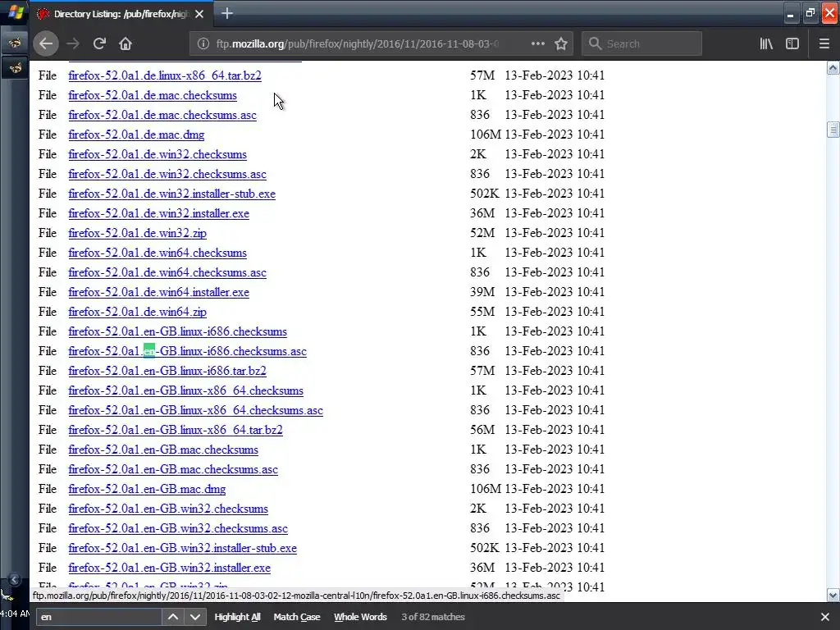840x630 pixels.
Task: Download firefox-52.0a1.en-GB.mac.dmg
Action: click(147, 489)
